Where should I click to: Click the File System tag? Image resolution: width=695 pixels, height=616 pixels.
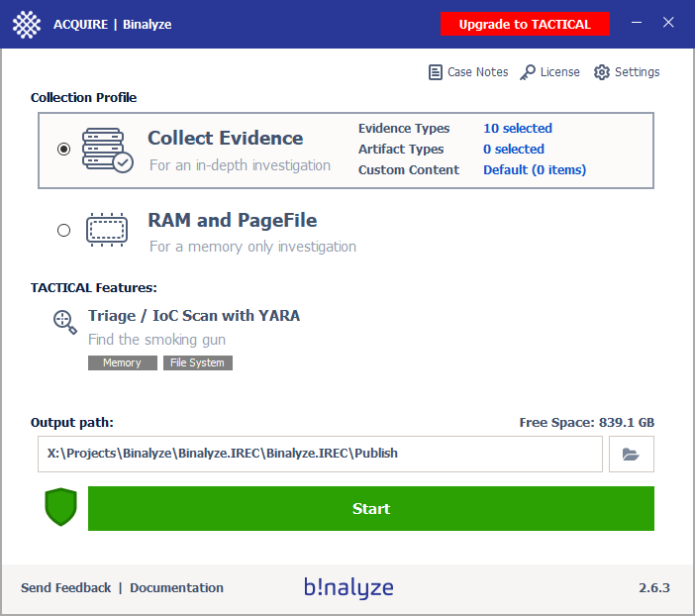tap(197, 363)
